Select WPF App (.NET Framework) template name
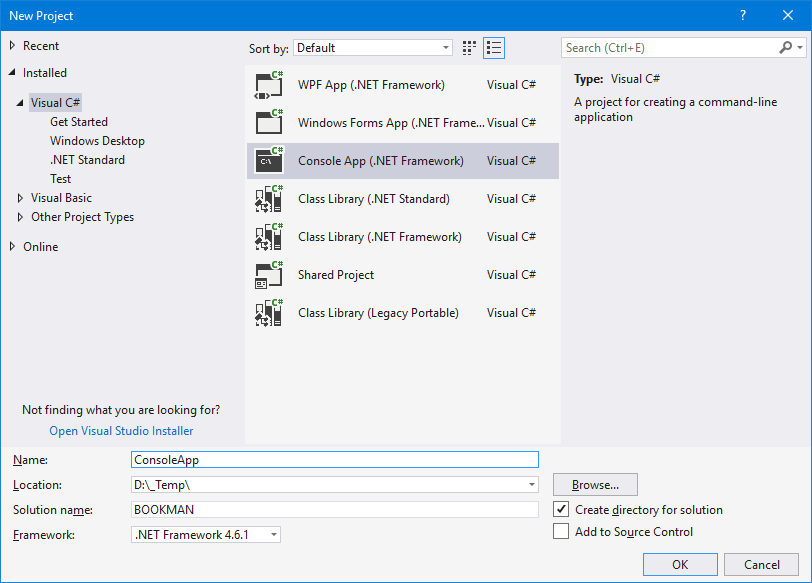Screen dimensions: 812x583 click(371, 85)
